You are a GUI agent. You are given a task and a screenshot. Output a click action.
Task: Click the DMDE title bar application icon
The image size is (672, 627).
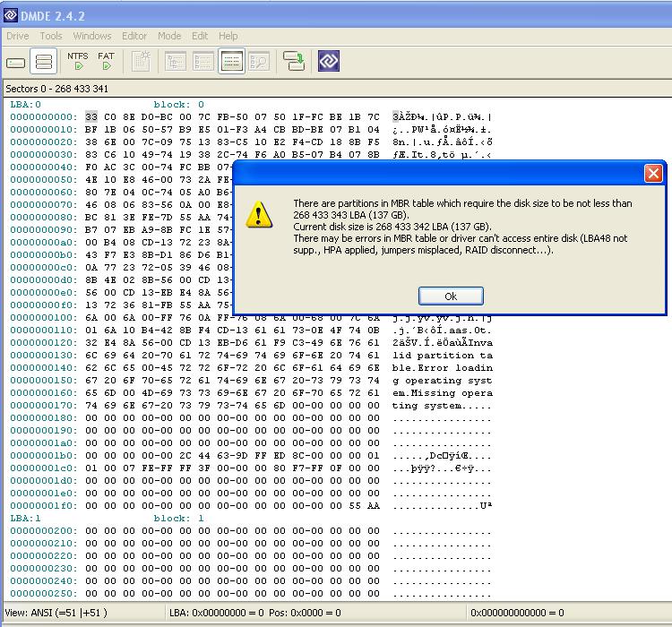coord(10,15)
